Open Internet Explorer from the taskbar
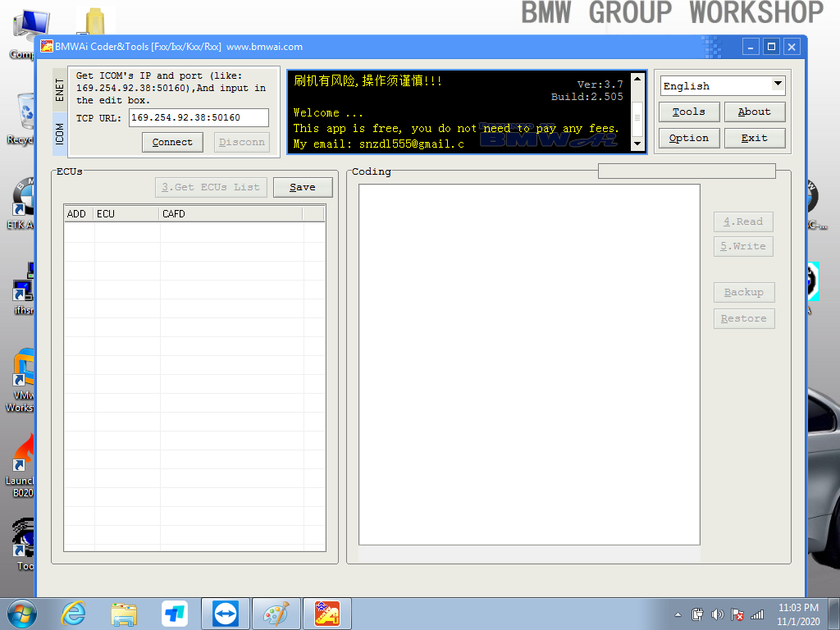 click(x=72, y=613)
